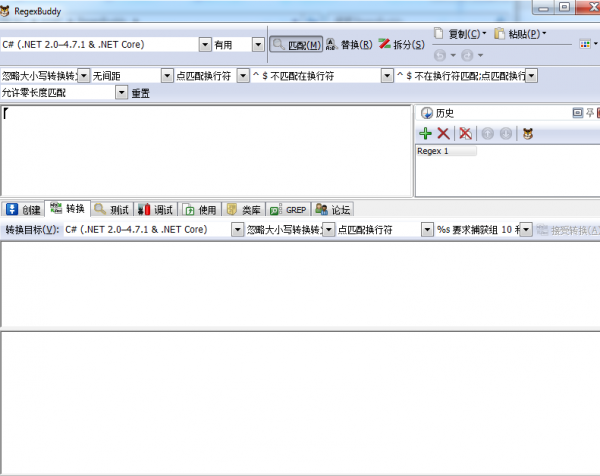Screen dimensions: 600x476
Task: Open the colorful grid layout icon
Action: (x=585, y=44)
